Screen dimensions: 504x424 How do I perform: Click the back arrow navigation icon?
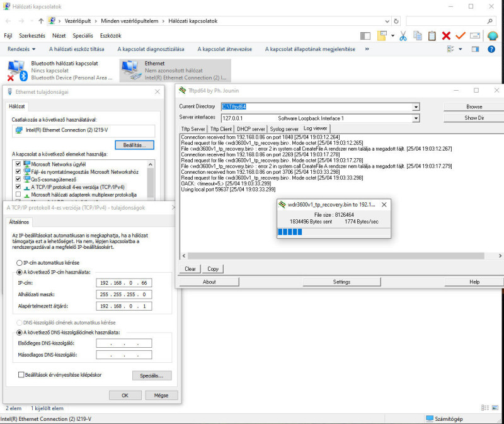(x=8, y=21)
